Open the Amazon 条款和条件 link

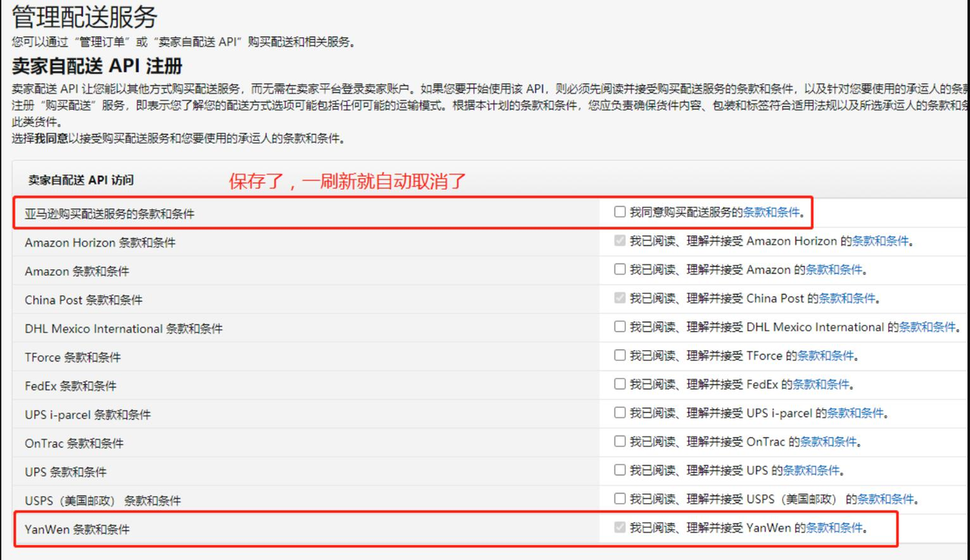click(834, 269)
